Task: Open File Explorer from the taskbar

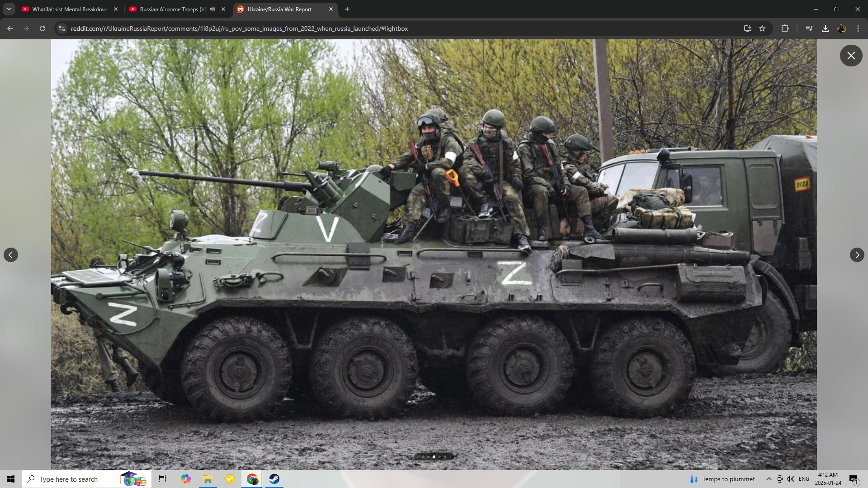Action: (208, 479)
